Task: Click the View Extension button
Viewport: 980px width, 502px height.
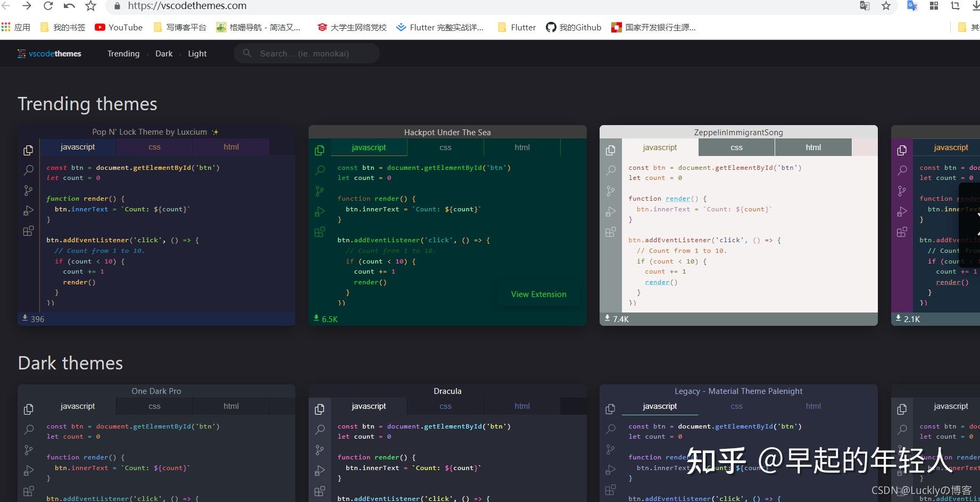Action: tap(538, 294)
